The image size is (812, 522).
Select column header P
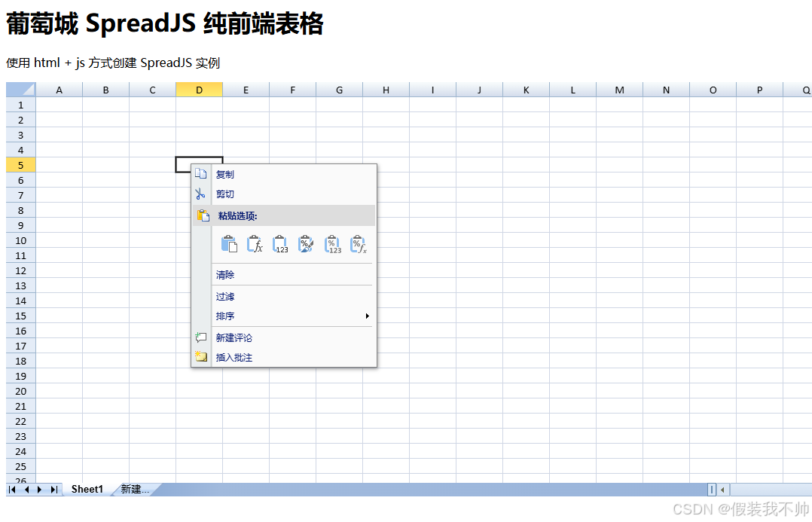pyautogui.click(x=759, y=90)
